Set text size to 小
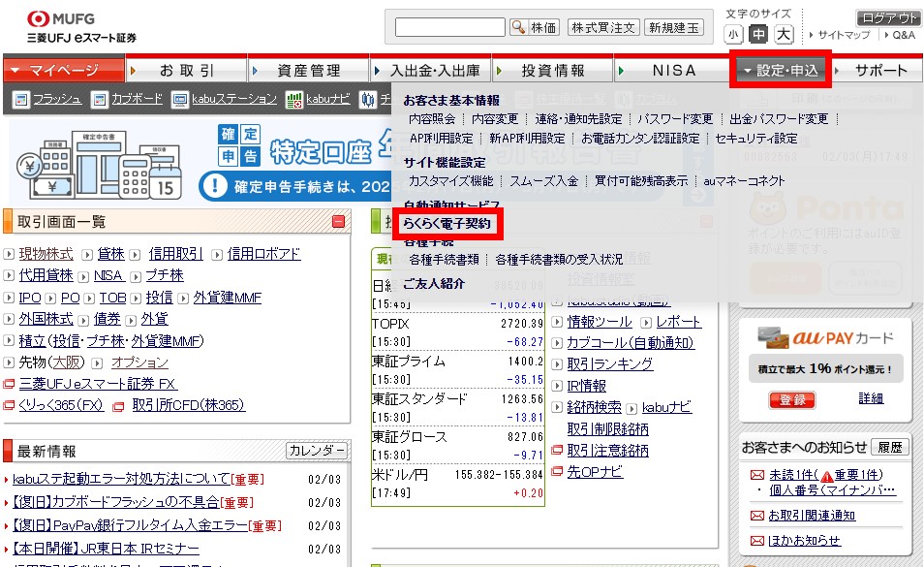 click(733, 34)
